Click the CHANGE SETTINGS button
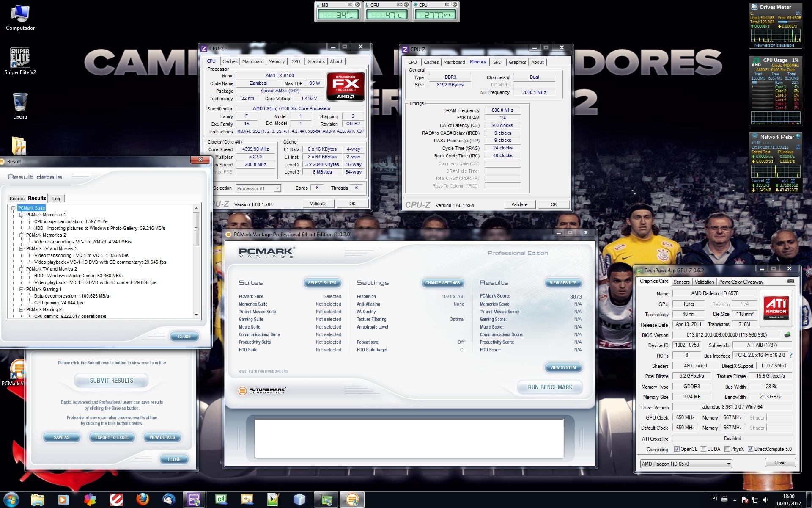Image resolution: width=812 pixels, height=508 pixels. pyautogui.click(x=442, y=283)
